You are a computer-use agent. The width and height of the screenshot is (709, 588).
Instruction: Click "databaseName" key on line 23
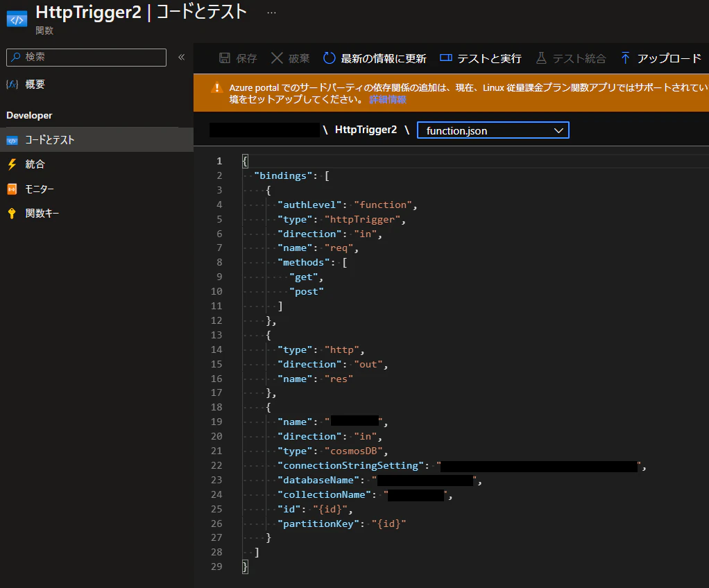(x=318, y=480)
